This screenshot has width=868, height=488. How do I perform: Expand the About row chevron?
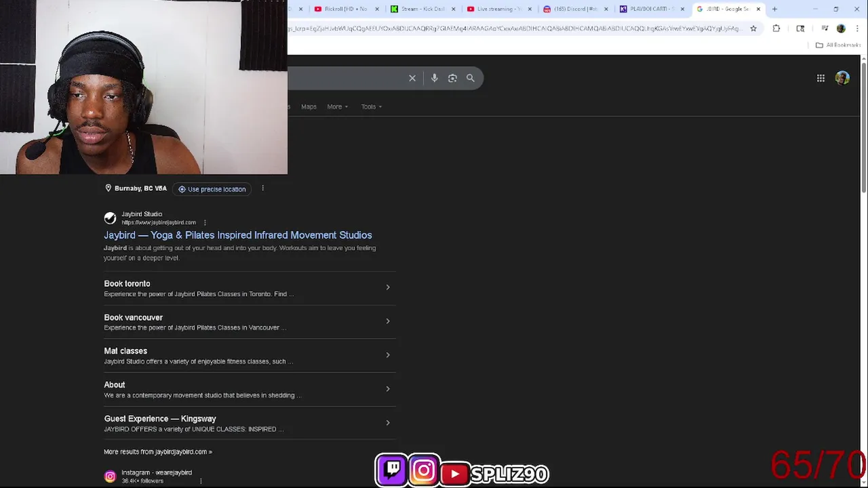[388, 389]
